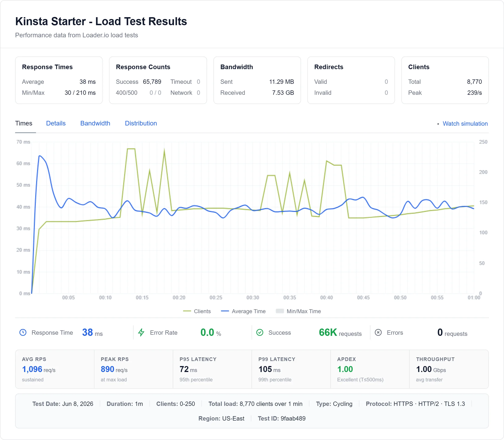Click the Protocol HTTPS HTTP/2 TLS 1.3 text
504x440 pixels.
[x=415, y=404]
